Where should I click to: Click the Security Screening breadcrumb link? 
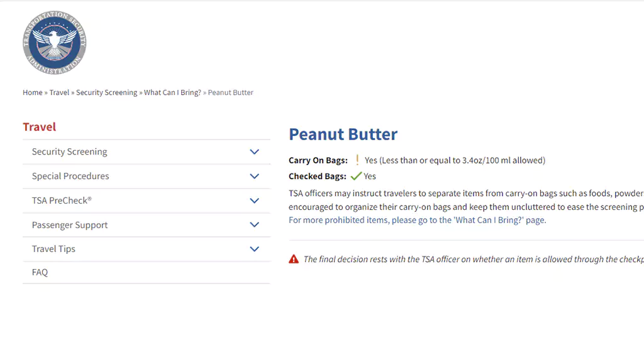pos(106,92)
